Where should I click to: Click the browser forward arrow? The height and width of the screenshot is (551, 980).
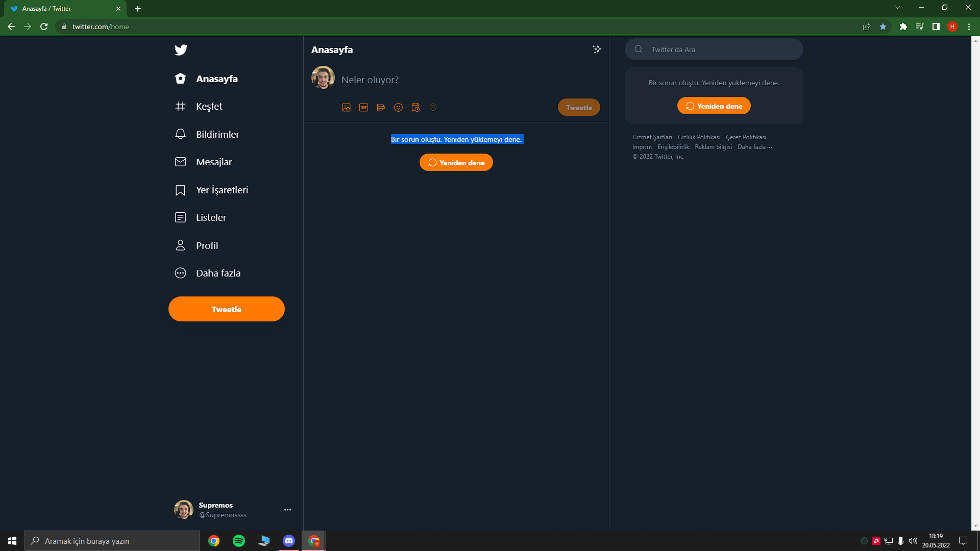click(x=28, y=27)
